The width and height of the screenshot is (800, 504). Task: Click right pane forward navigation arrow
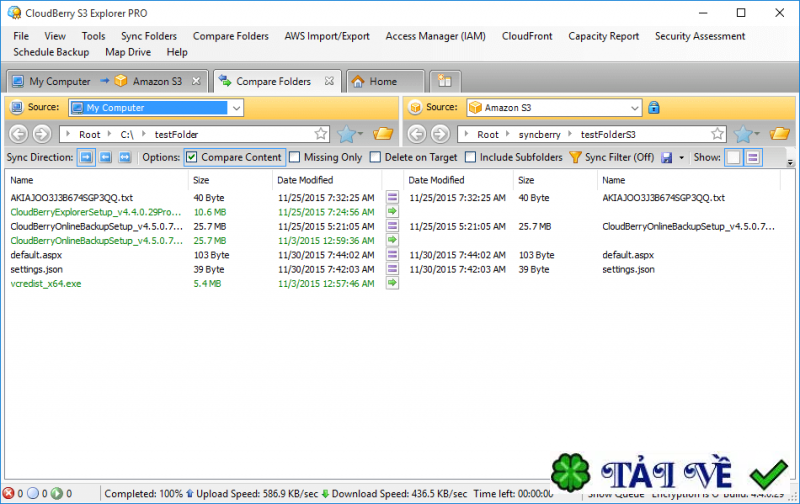coord(439,134)
